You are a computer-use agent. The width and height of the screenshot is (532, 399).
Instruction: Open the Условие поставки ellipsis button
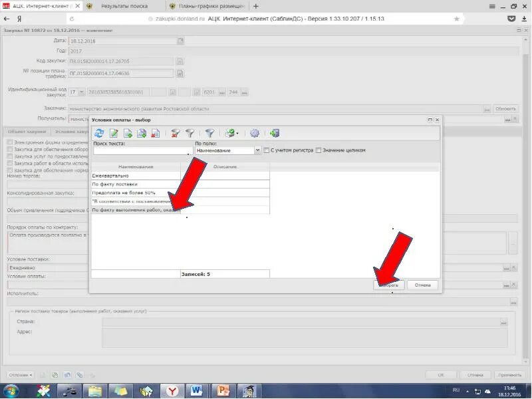pos(507,268)
